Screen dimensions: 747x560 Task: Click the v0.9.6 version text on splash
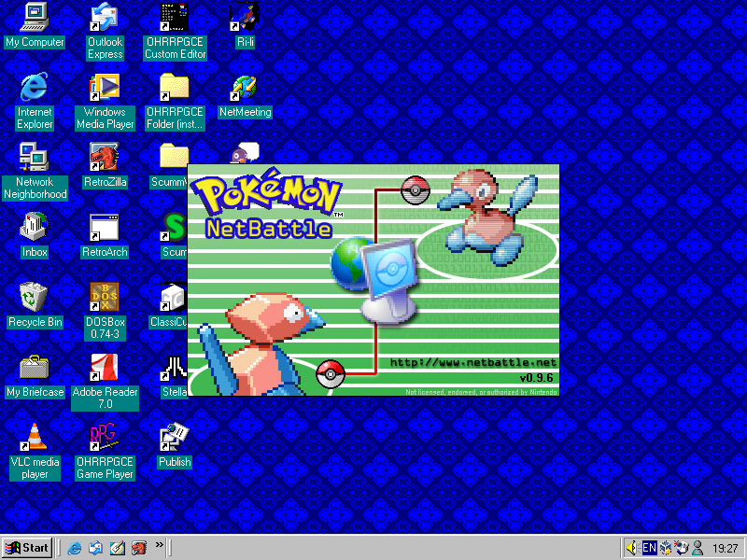[x=536, y=378]
